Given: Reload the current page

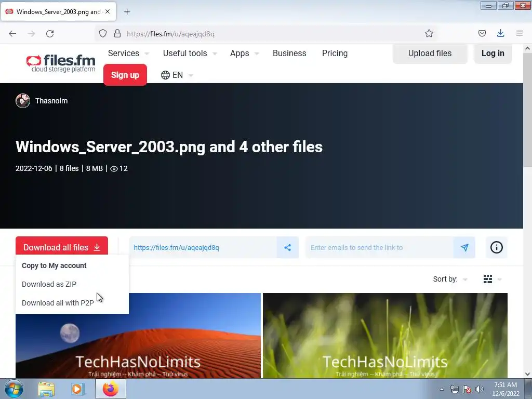Looking at the screenshot, I should point(50,34).
